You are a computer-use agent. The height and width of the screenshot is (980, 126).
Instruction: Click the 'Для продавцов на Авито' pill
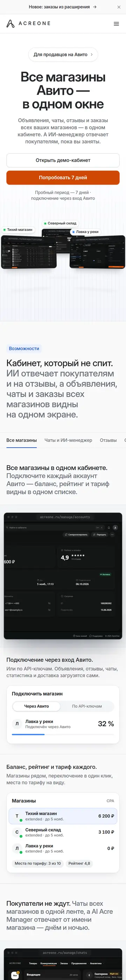tap(63, 54)
